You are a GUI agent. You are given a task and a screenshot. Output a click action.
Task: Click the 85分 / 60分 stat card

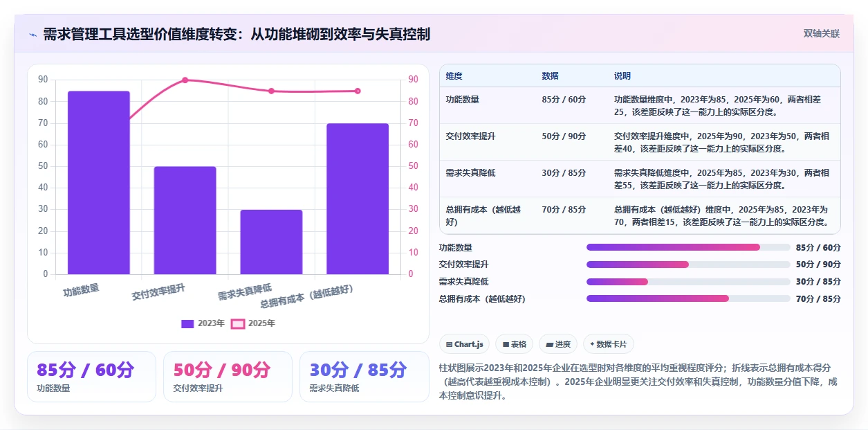[91, 377]
